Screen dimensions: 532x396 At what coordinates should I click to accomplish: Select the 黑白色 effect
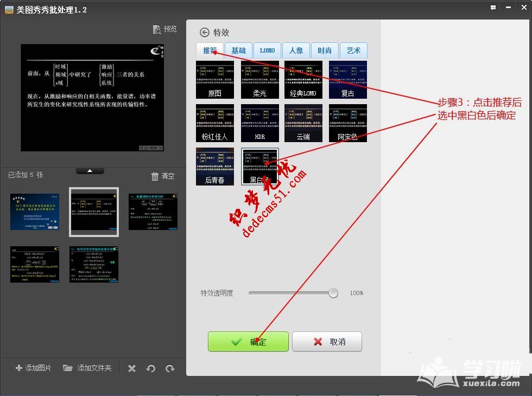[x=259, y=166]
